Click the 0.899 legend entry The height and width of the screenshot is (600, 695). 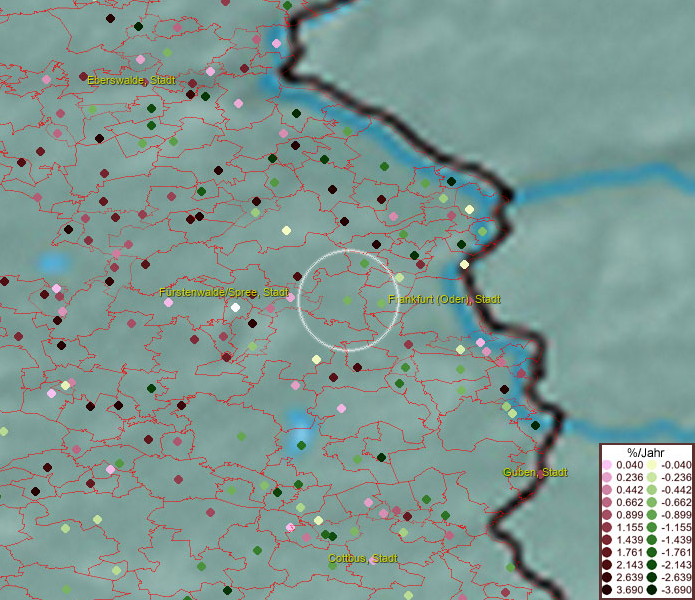629,515
